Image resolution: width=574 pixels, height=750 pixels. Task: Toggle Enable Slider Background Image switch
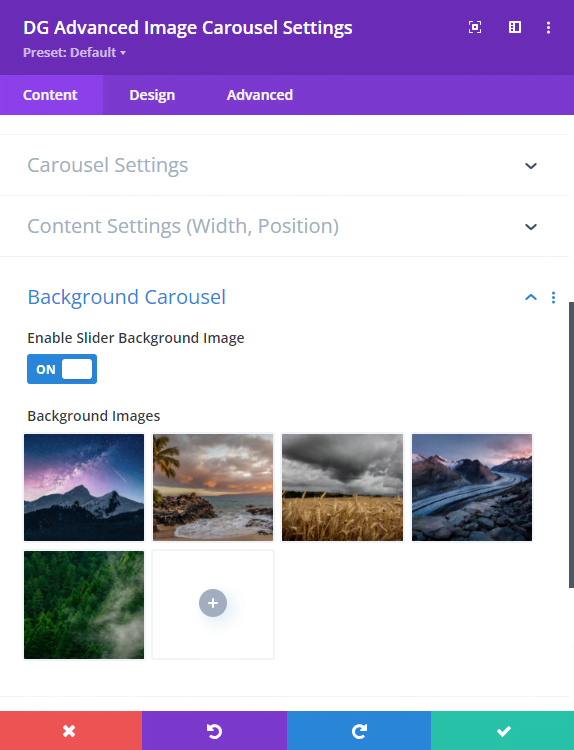(62, 369)
